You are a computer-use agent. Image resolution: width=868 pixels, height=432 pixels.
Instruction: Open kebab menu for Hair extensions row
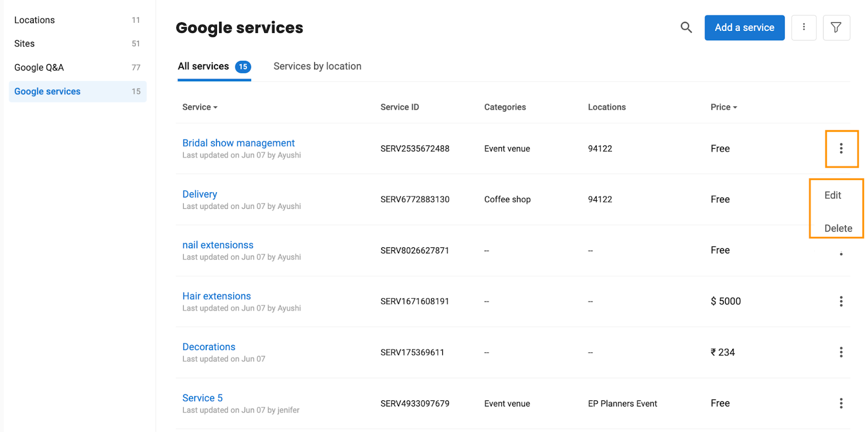(841, 301)
